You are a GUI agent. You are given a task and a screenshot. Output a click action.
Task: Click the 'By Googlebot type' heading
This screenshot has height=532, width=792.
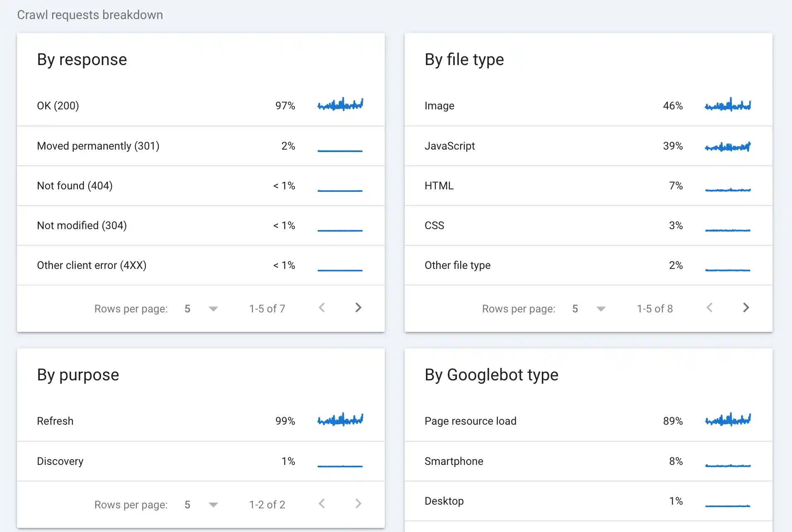click(x=492, y=375)
